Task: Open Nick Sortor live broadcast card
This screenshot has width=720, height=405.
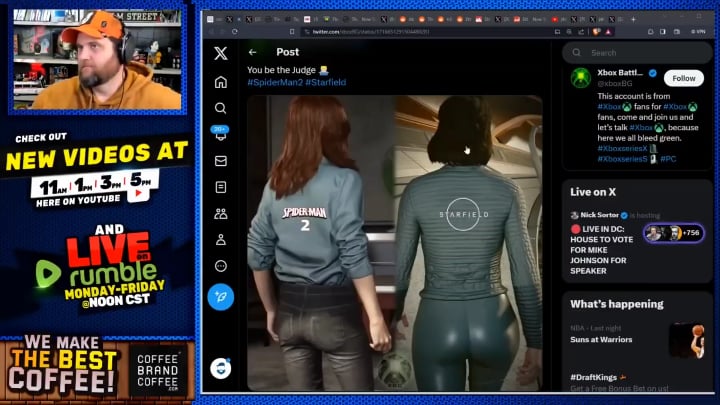Action: [x=637, y=242]
